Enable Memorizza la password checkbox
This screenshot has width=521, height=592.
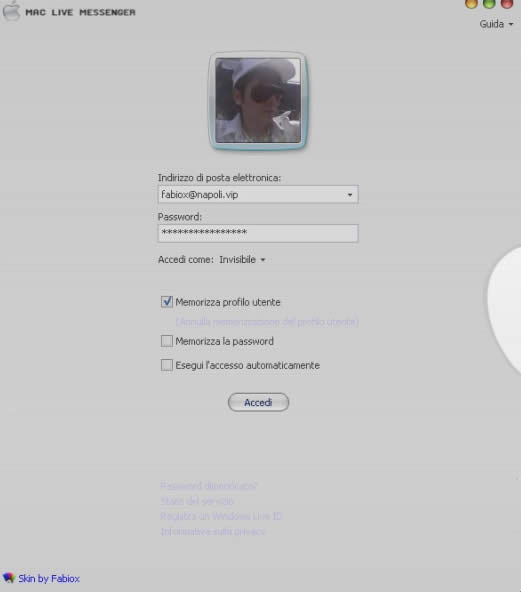[167, 341]
